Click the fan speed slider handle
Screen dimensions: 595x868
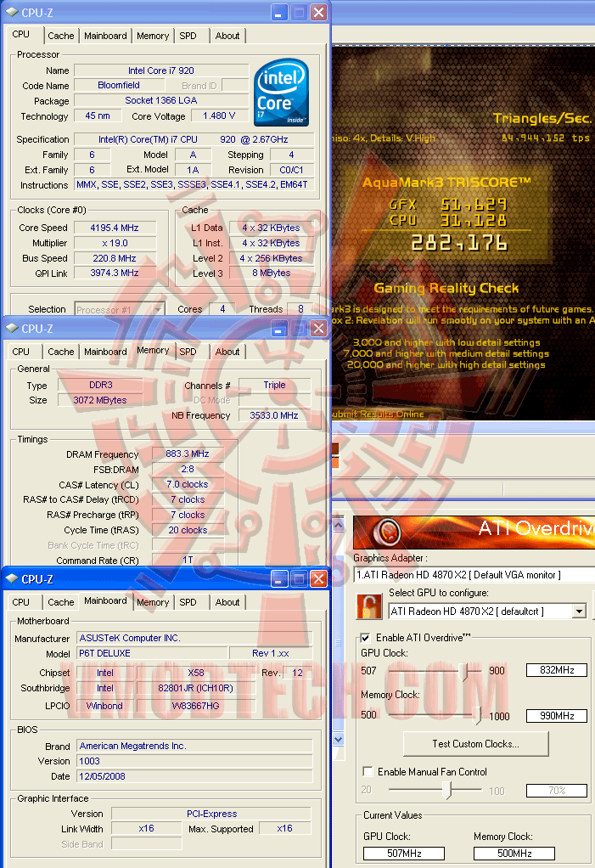click(448, 791)
